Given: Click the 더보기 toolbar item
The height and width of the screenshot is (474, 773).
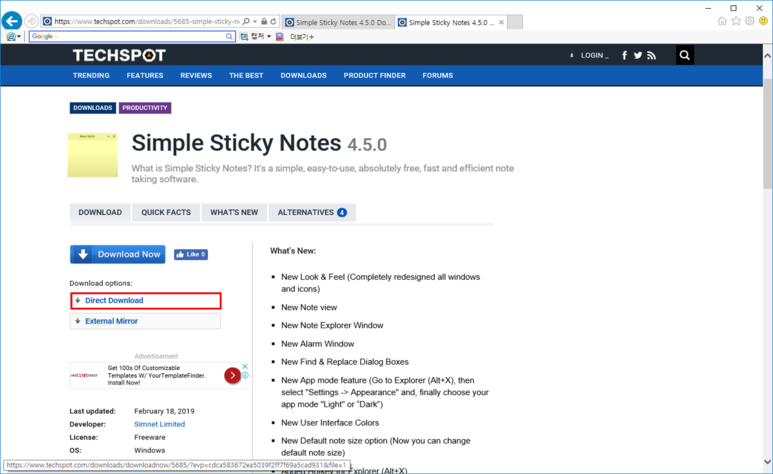Looking at the screenshot, I should (x=302, y=36).
